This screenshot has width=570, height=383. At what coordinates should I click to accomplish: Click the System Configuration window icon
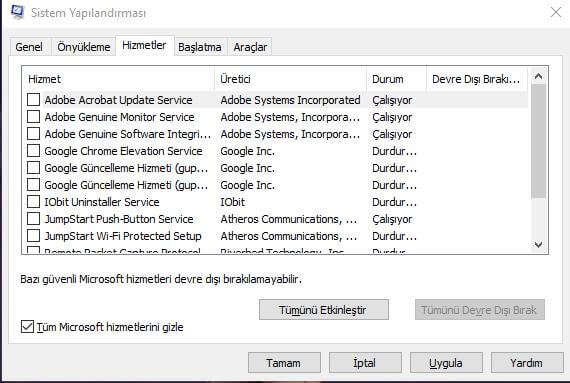click(x=17, y=12)
